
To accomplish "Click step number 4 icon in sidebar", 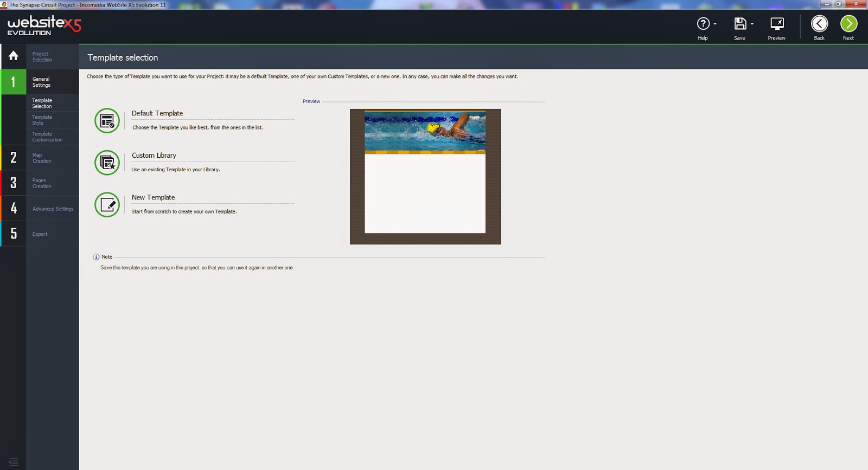I will (x=14, y=209).
